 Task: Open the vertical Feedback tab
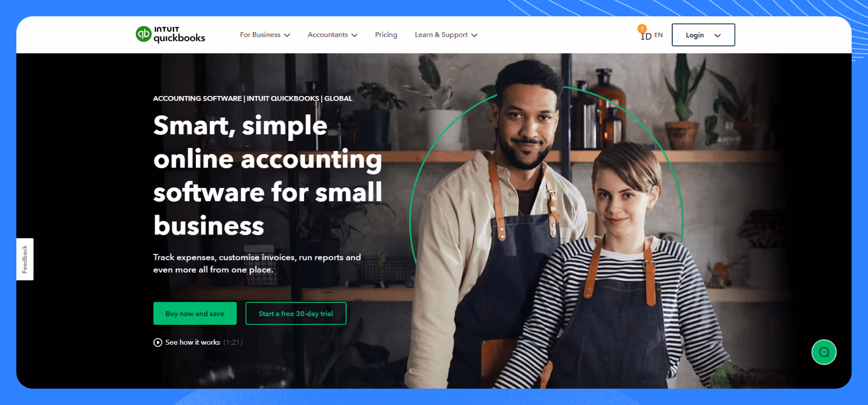pos(25,259)
